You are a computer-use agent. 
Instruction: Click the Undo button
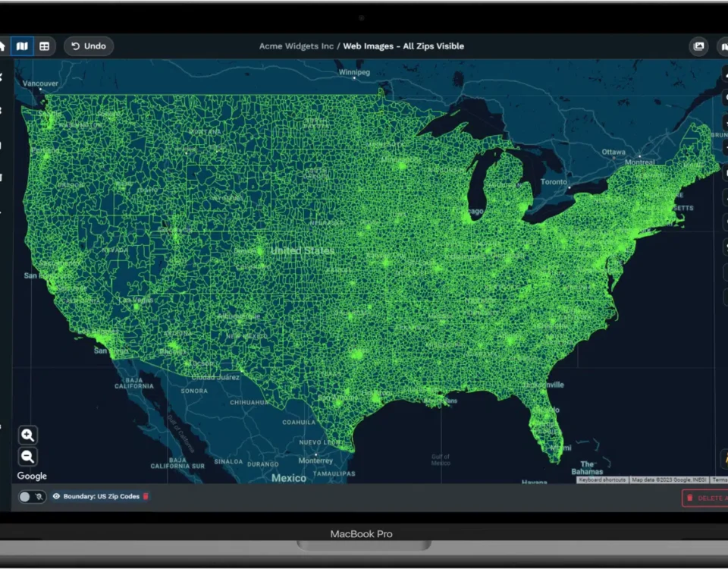point(89,46)
